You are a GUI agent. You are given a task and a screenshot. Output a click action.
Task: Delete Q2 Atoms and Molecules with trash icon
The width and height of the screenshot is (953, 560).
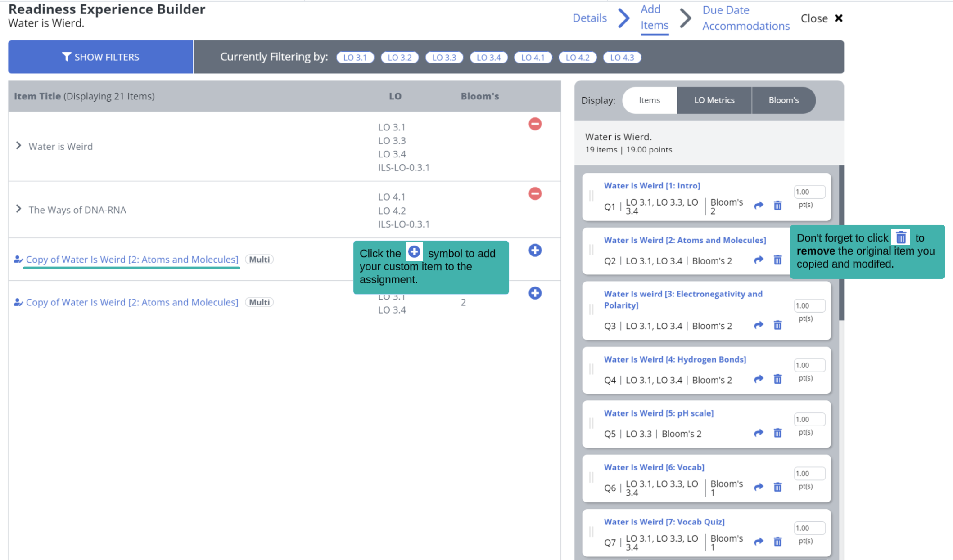click(777, 260)
